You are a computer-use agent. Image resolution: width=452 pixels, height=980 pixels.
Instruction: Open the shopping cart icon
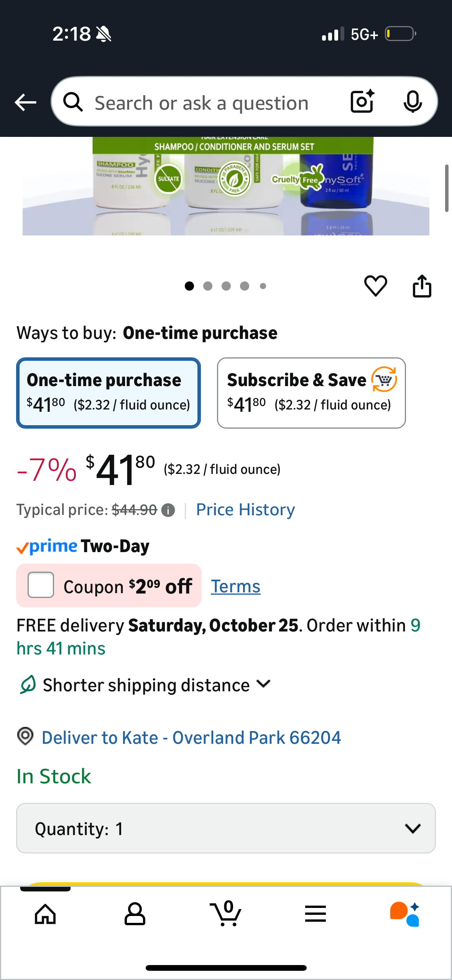point(226,914)
